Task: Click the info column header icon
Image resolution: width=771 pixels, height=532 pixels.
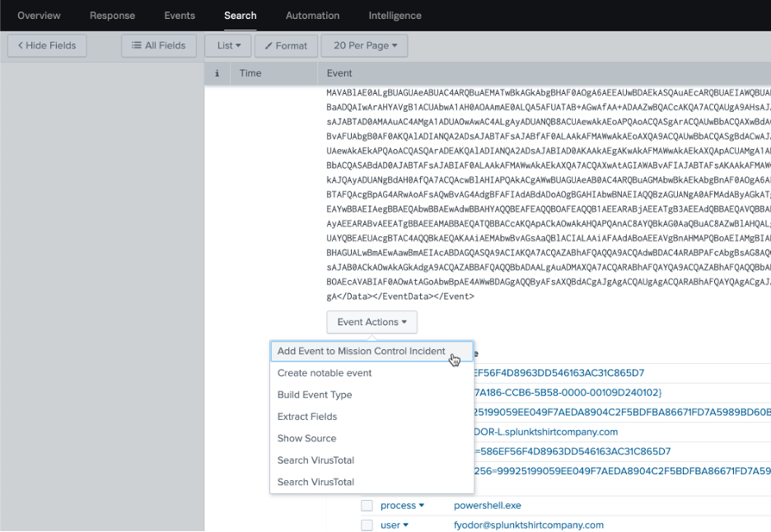Action: click(217, 73)
